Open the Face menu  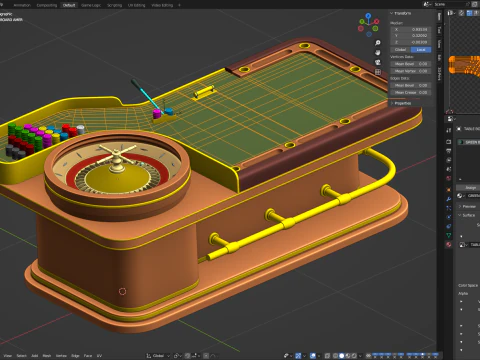(x=88, y=356)
